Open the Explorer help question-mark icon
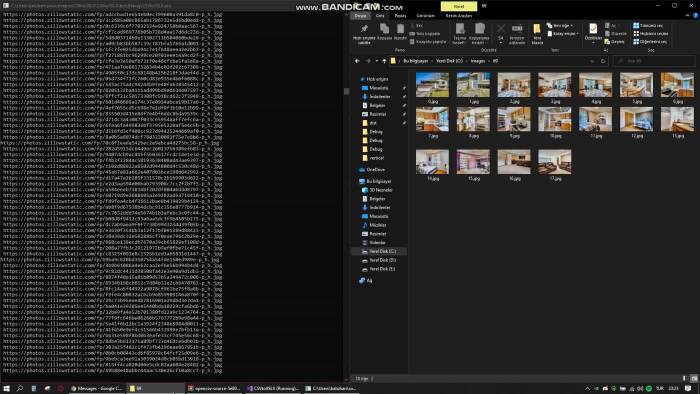700x394 pixels. pyautogui.click(x=695, y=16)
